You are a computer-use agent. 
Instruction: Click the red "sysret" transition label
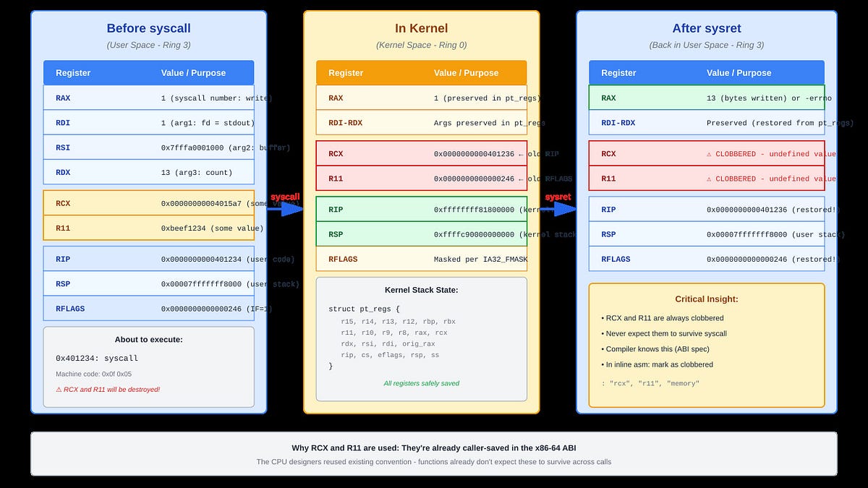(557, 197)
